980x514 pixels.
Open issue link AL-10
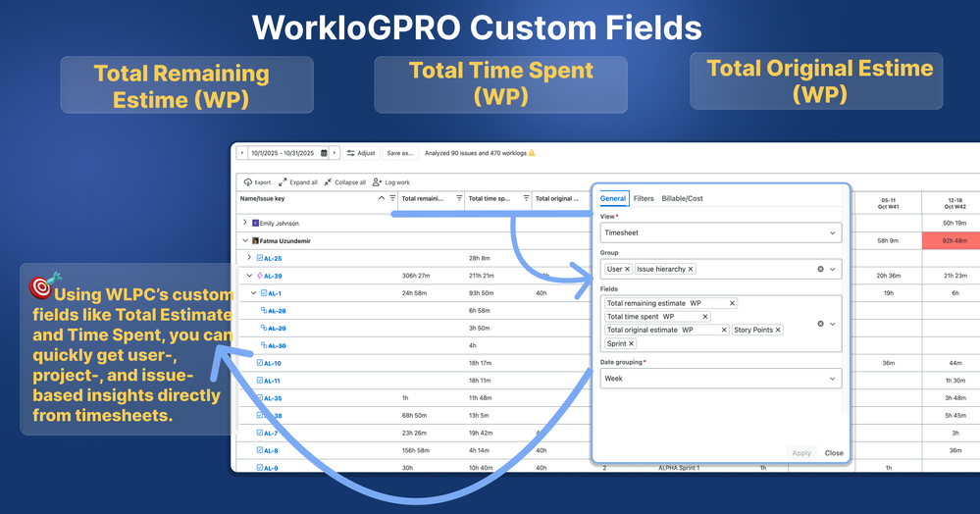coord(273,363)
